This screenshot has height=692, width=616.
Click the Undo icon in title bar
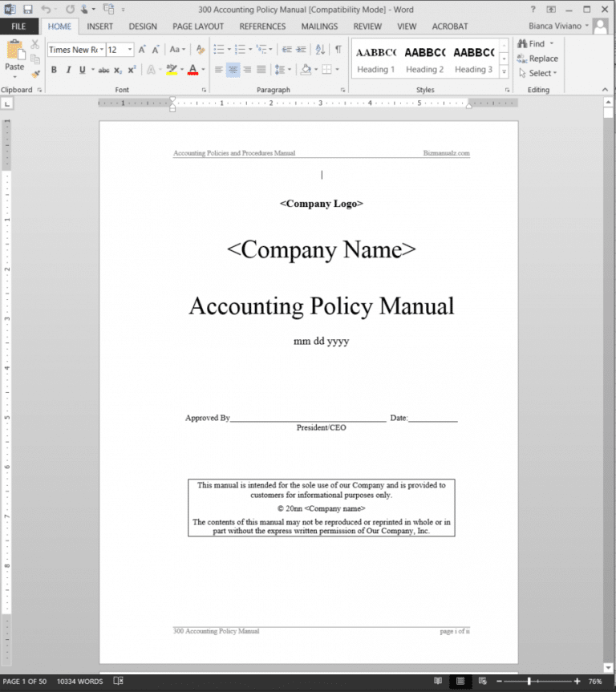(46, 10)
